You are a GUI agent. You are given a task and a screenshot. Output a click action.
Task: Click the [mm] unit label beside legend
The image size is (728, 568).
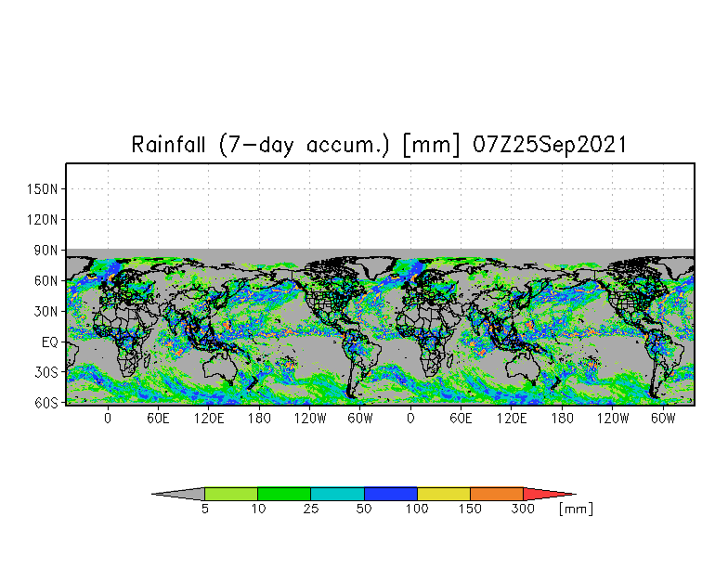click(x=576, y=509)
